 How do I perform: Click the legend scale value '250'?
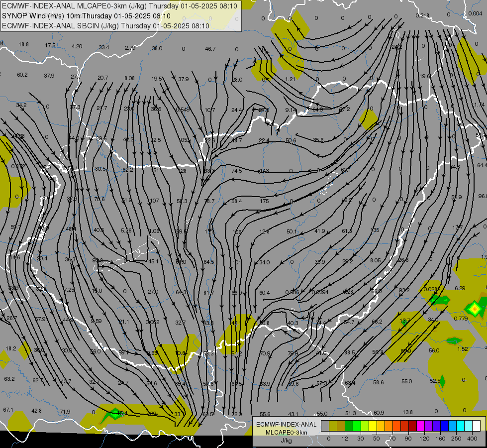coord(456,439)
